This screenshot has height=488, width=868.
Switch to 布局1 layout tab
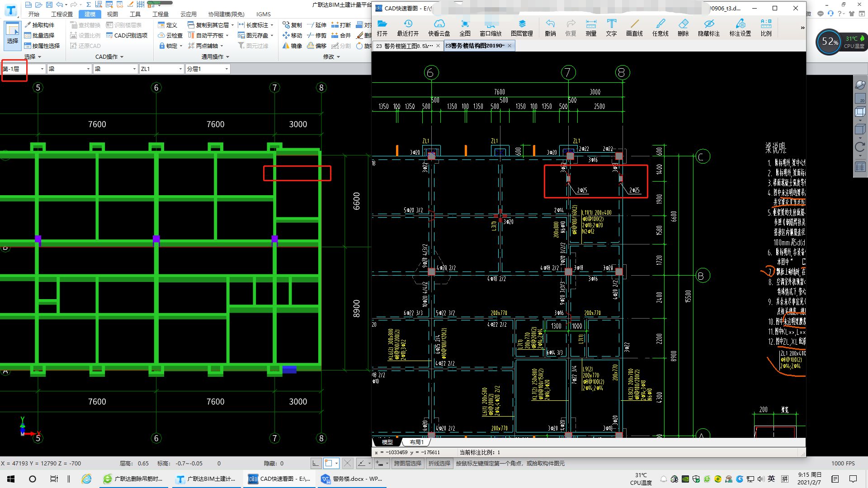click(416, 442)
